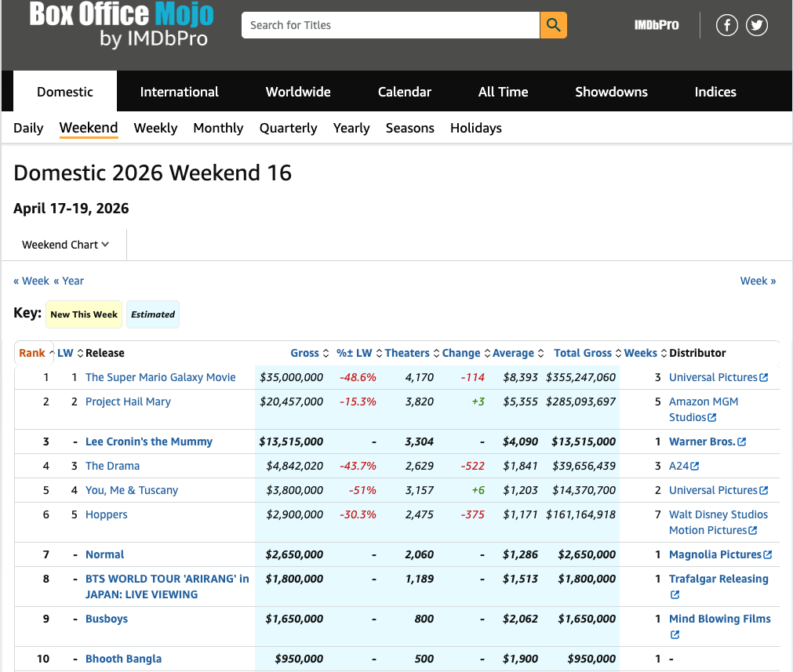Select the Domestic tab
Screen dimensions: 793x672
click(x=65, y=92)
